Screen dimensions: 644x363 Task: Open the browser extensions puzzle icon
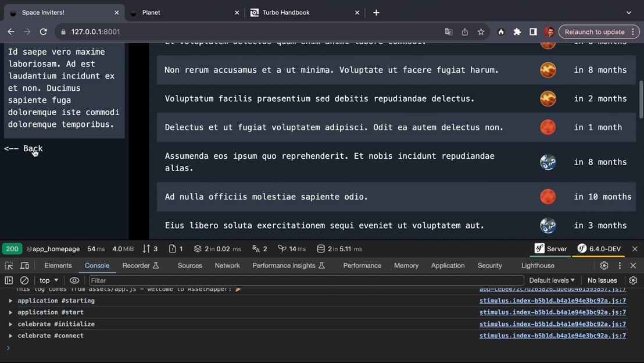517,32
